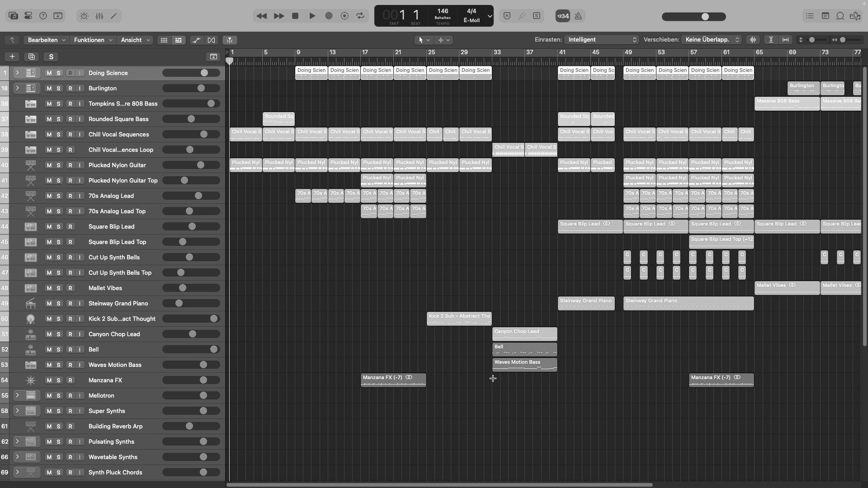Toggle automation view icon in toolbar
Image resolution: width=868 pixels, height=488 pixels.
[x=196, y=40]
